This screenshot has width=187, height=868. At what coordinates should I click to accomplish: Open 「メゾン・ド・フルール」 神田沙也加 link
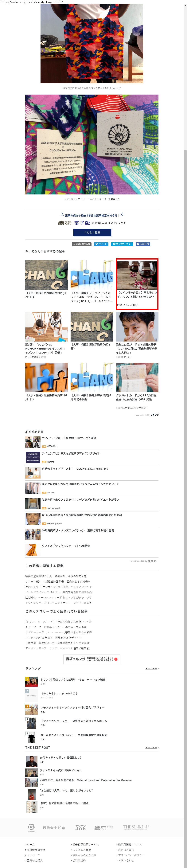(x=58, y=622)
